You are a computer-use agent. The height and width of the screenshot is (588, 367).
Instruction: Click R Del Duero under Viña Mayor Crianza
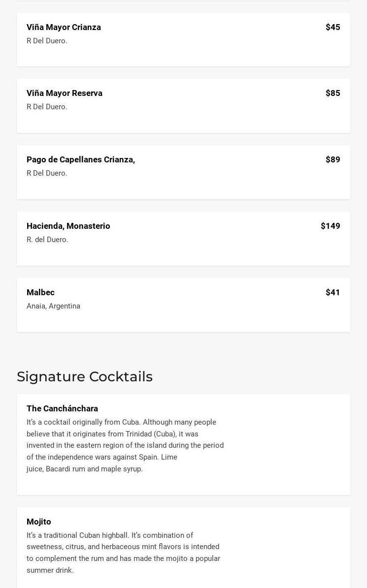(47, 41)
